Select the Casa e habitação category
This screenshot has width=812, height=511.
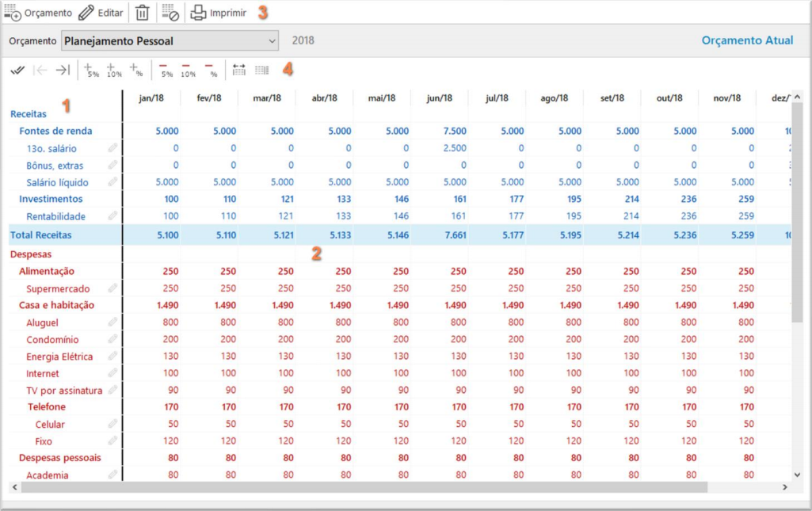(56, 305)
